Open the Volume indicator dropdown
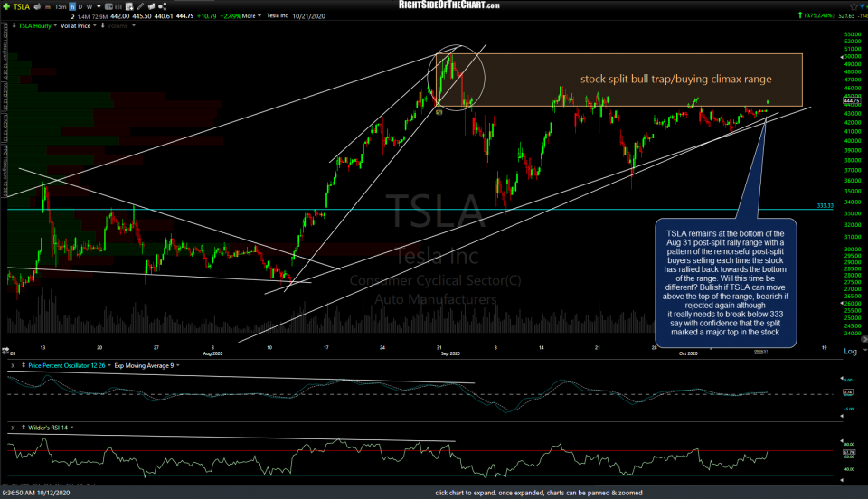This screenshot has height=499, width=868. click(134, 25)
